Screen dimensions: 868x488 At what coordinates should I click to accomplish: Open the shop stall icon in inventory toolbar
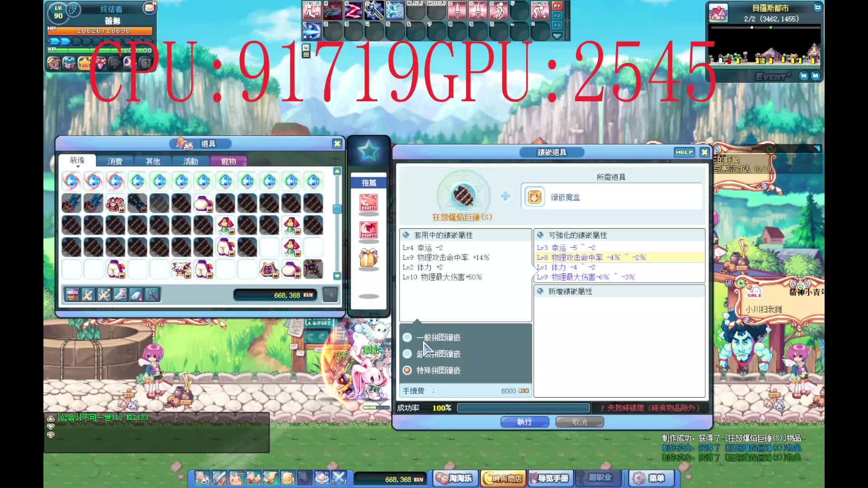click(x=72, y=295)
